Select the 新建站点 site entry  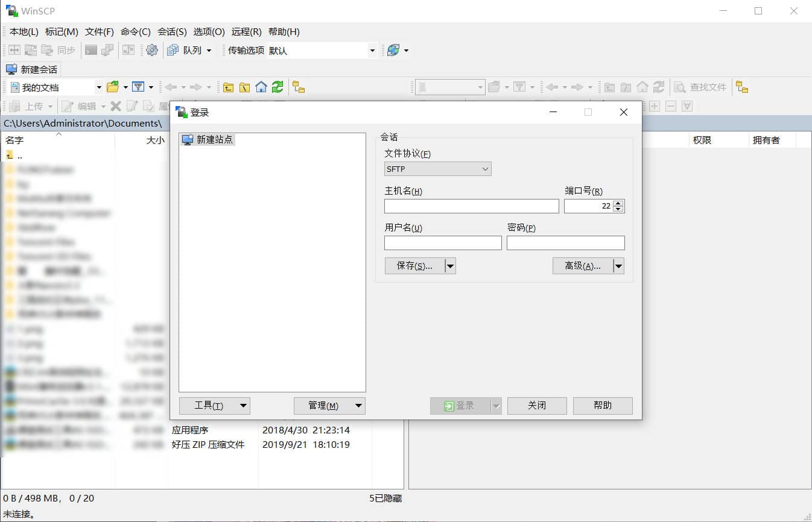pos(208,139)
